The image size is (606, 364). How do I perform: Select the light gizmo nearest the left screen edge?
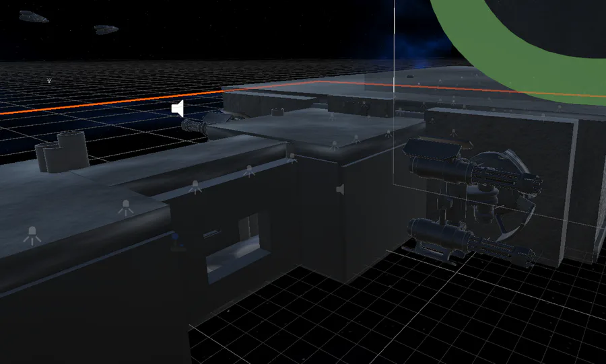(32, 235)
